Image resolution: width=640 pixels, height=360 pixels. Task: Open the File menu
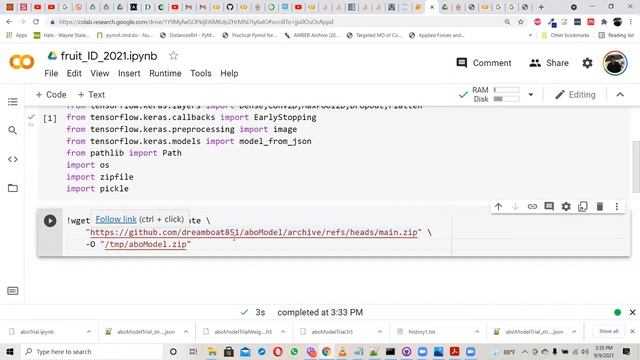coord(51,73)
